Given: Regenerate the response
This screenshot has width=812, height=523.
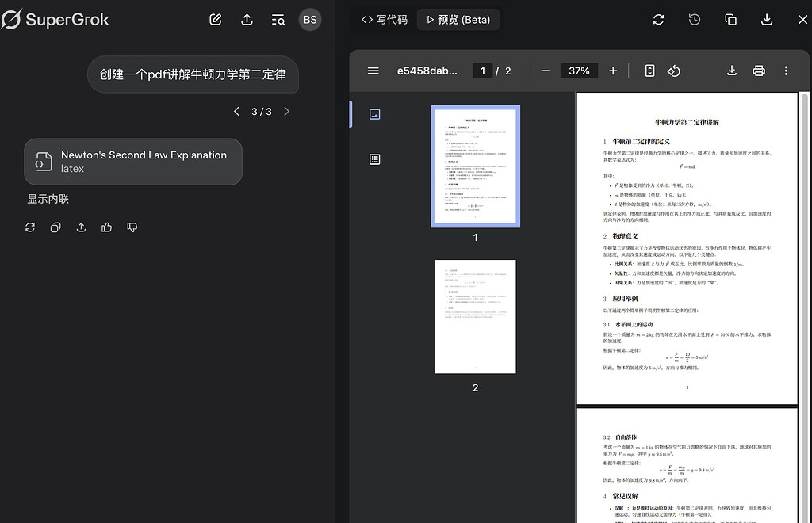Looking at the screenshot, I should tap(30, 227).
